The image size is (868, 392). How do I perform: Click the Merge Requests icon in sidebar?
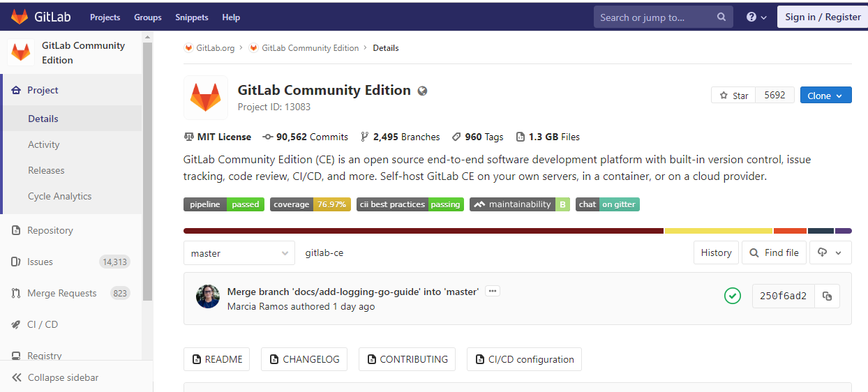click(16, 293)
